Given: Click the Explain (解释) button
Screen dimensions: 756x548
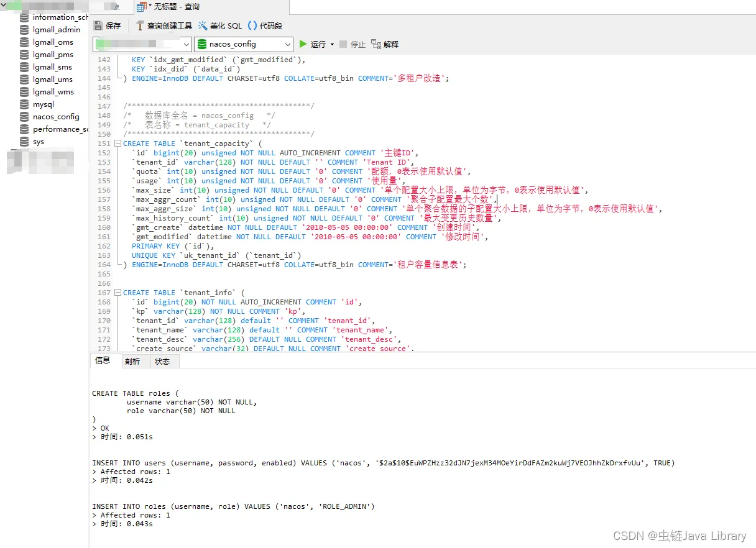Looking at the screenshot, I should pyautogui.click(x=385, y=44).
